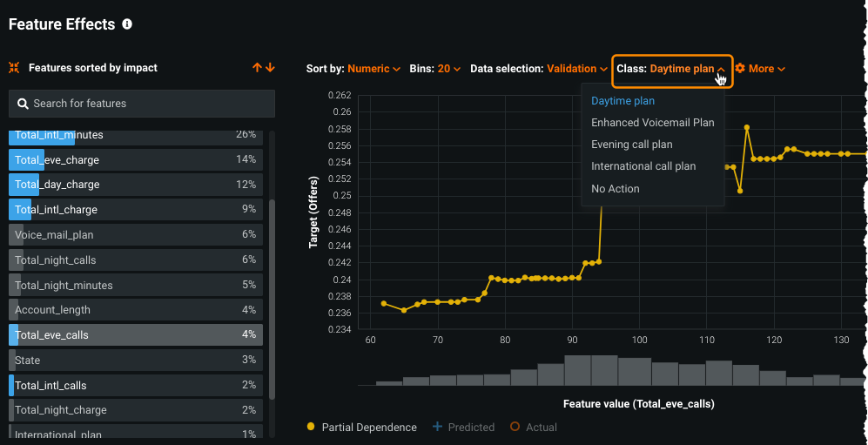Viewport: 868px width, 445px height.
Task: Select the Total_day_charge feature
Action: tap(136, 185)
